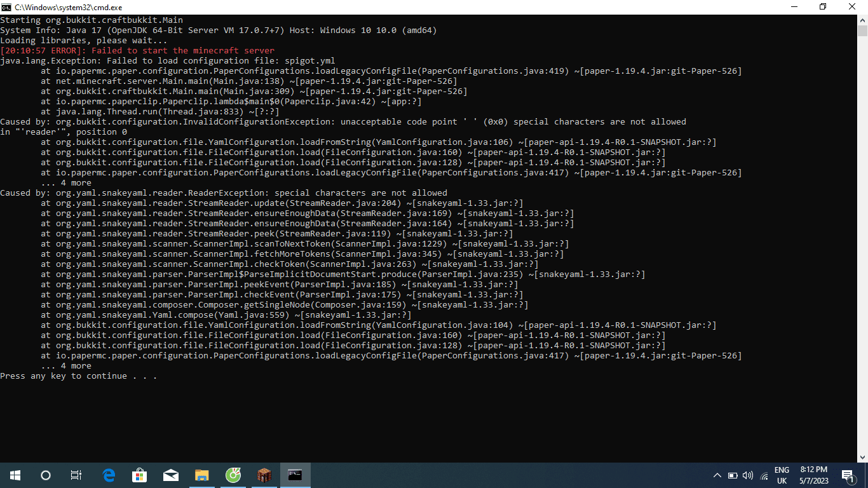
Task: Open Task View from the taskbar
Action: (x=76, y=475)
